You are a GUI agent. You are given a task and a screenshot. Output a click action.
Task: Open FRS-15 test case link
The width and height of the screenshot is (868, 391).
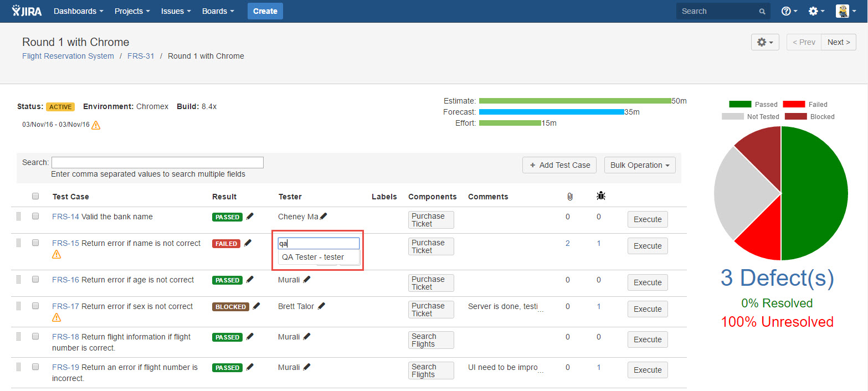65,243
